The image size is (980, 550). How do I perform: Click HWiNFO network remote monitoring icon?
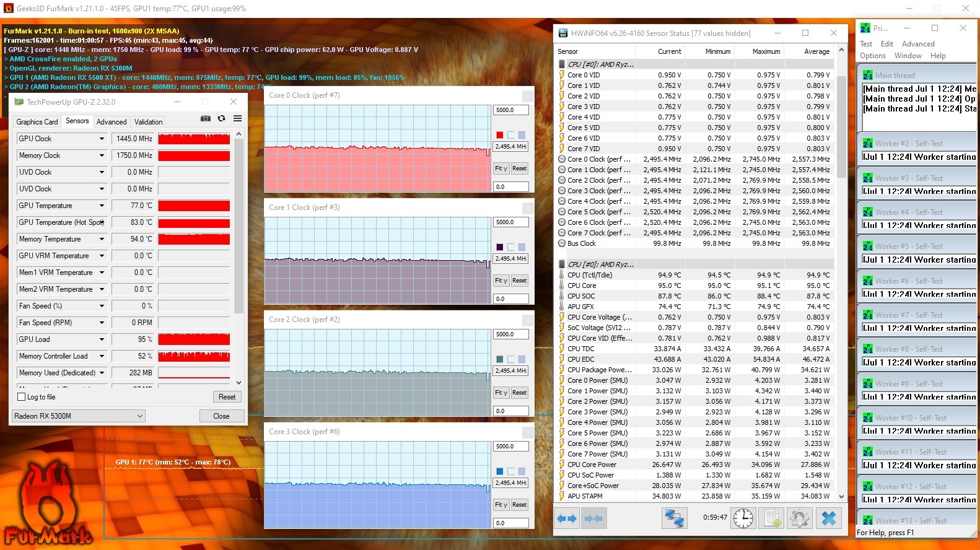674,518
